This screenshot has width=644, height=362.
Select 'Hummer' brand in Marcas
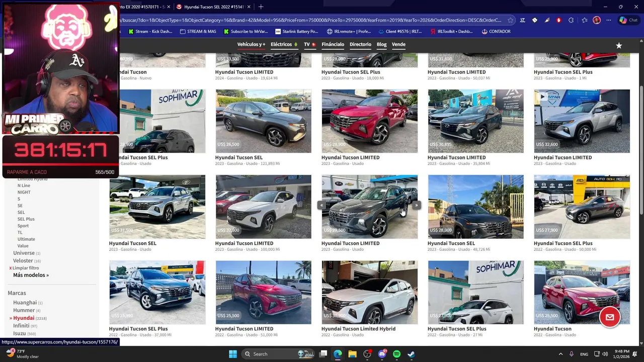pos(24,310)
